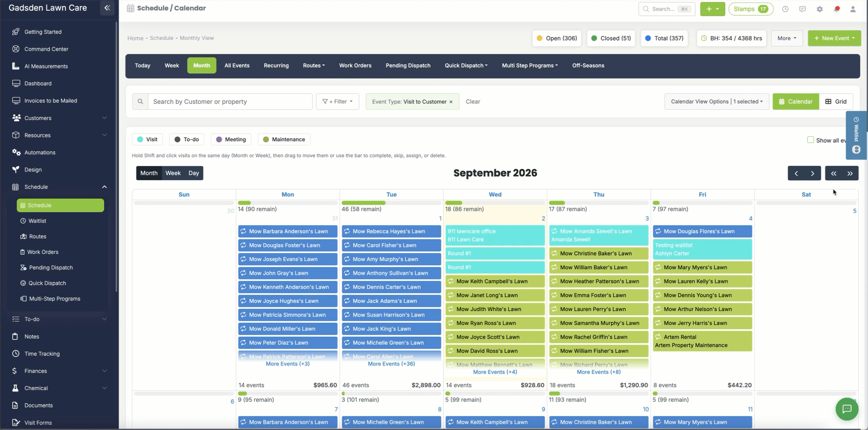
Task: Open the clock history icon in header
Action: (x=785, y=9)
